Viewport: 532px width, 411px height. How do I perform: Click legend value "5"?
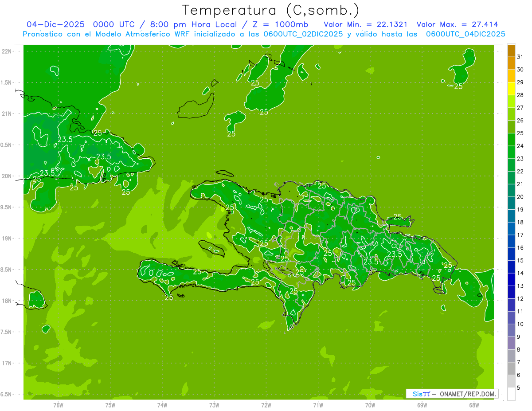[x=519, y=388]
